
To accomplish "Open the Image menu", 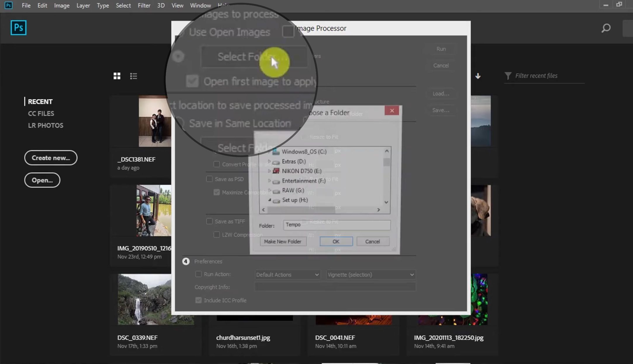I will tap(62, 5).
